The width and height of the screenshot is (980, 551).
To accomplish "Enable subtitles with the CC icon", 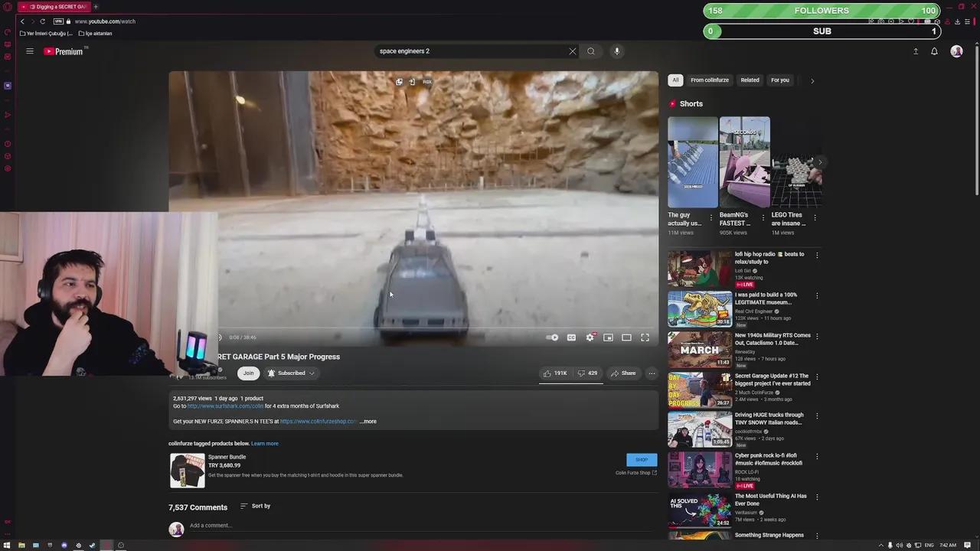I will 571,337.
